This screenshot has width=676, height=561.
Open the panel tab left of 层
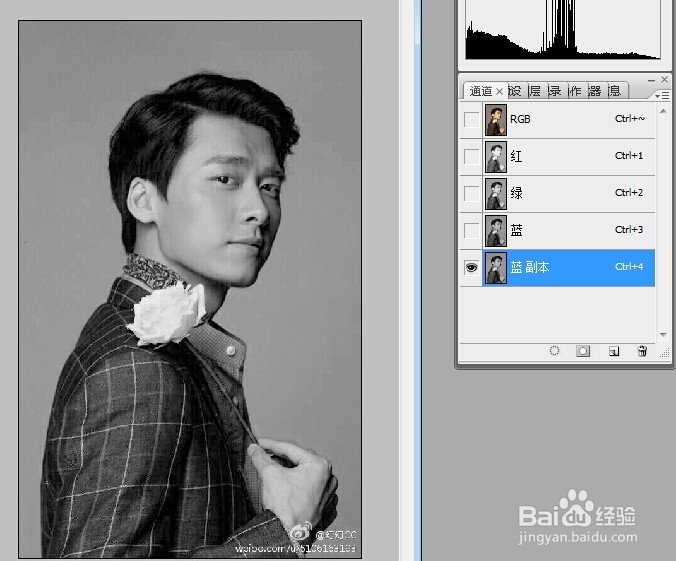click(x=516, y=91)
